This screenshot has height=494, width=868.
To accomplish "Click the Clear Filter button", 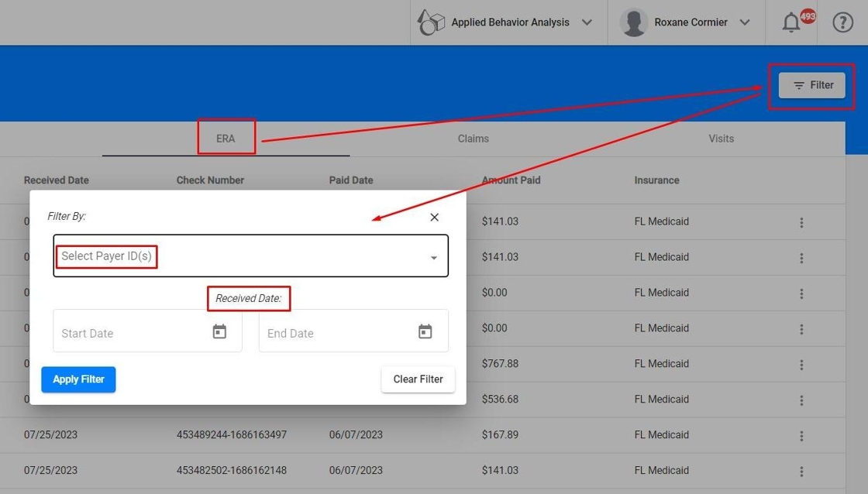I will pos(418,379).
